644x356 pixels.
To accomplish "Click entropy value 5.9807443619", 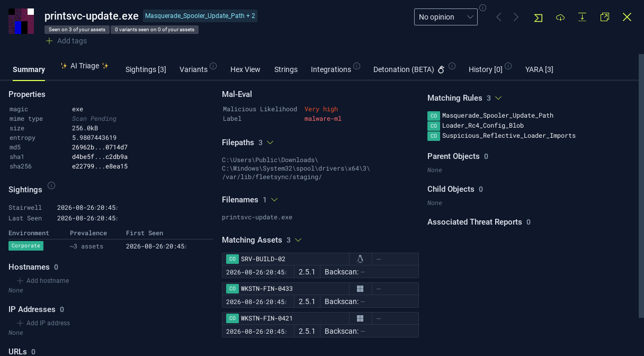I will 94,138.
